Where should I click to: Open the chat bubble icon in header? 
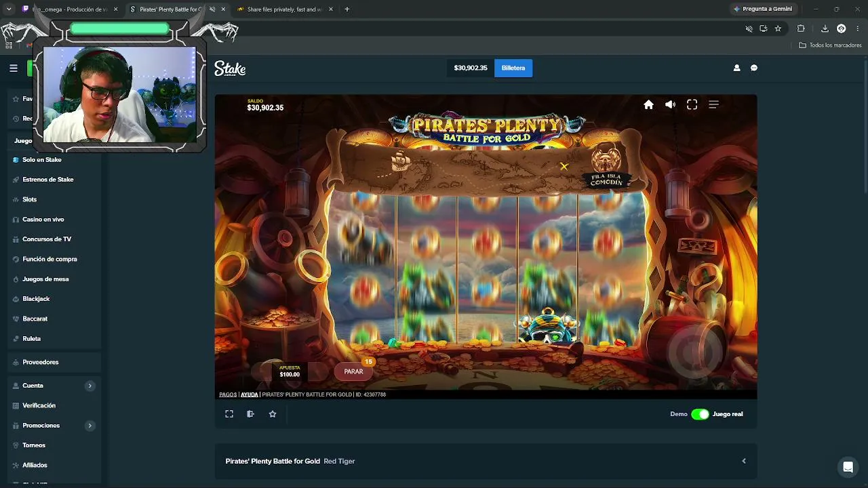tap(754, 68)
